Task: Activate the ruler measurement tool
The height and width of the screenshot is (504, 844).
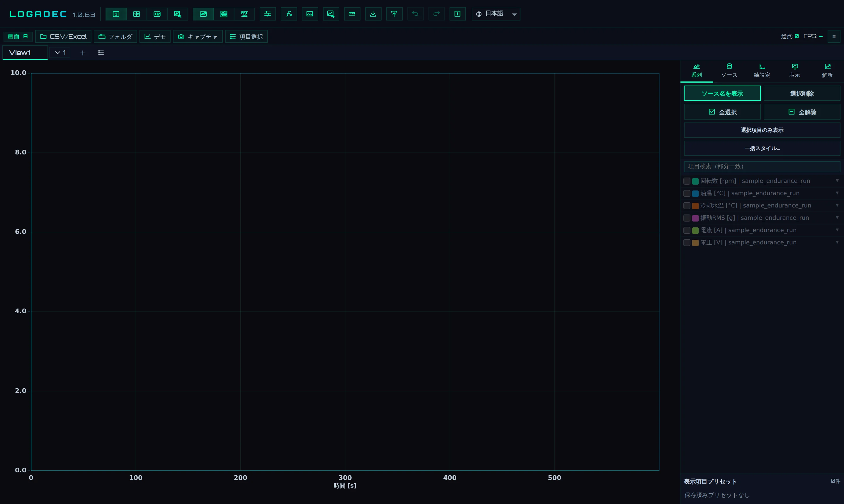Action: (352, 14)
